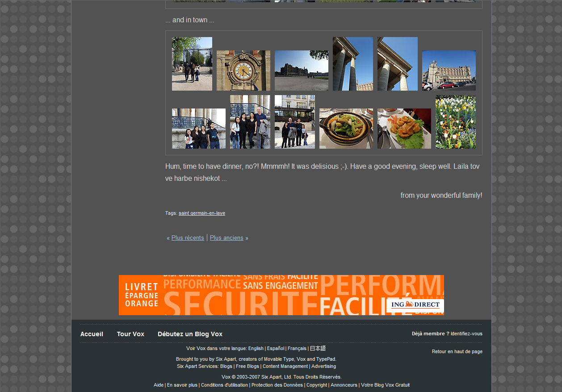Image resolution: width=562 pixels, height=392 pixels.
Task: Click the Identifiez-vous sign-in link
Action: [466, 334]
